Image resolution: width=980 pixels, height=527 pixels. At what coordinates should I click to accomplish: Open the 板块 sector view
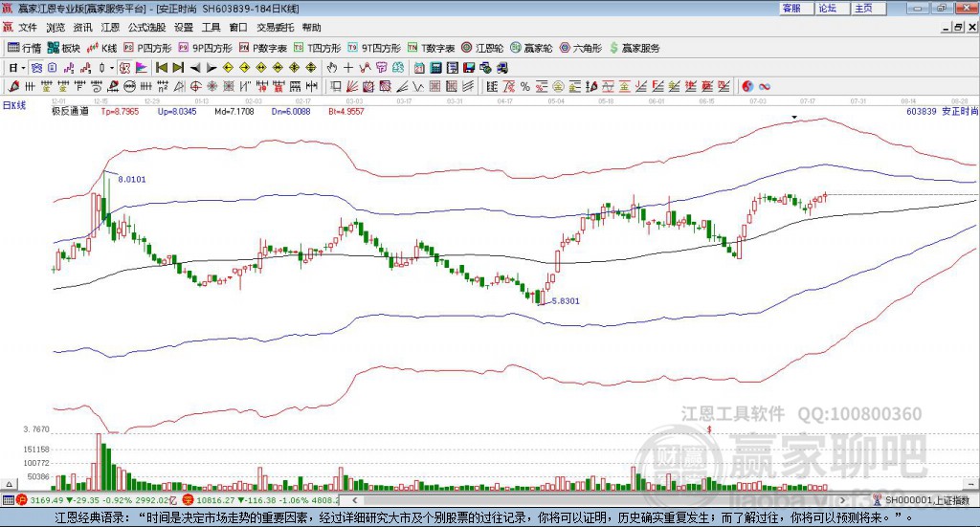(64, 48)
